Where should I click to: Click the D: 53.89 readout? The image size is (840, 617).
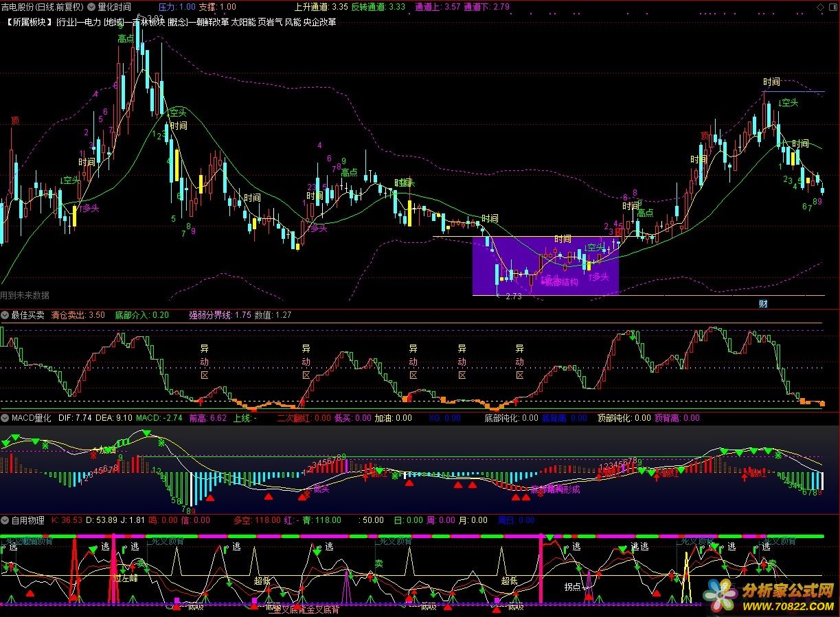[x=102, y=520]
